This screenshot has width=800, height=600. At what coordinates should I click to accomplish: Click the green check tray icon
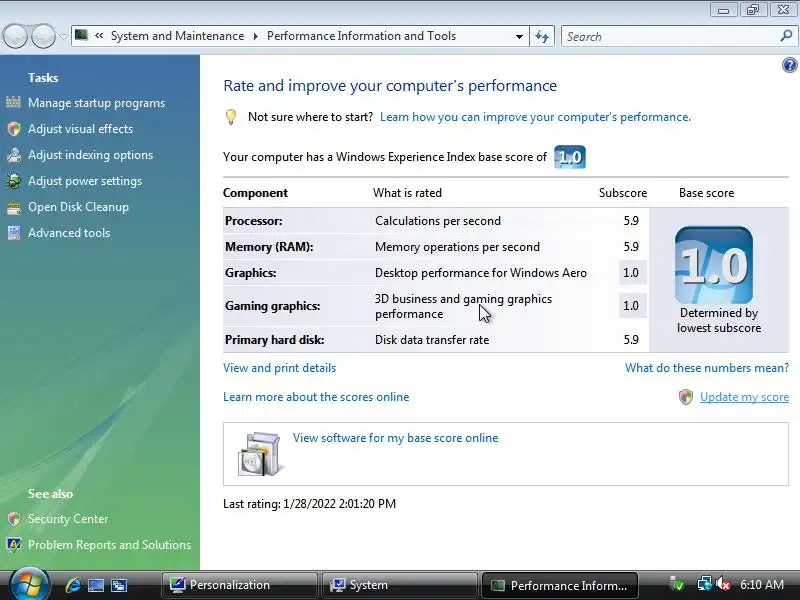pos(677,584)
